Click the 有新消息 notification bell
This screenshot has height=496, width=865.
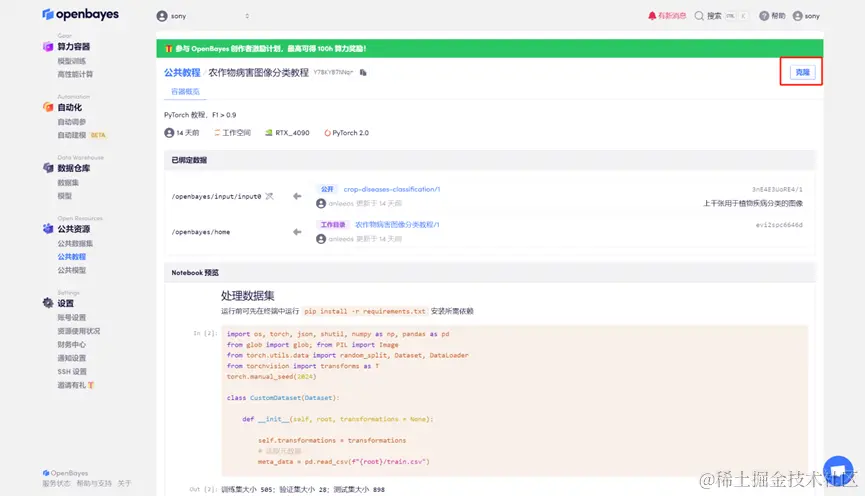coord(652,15)
